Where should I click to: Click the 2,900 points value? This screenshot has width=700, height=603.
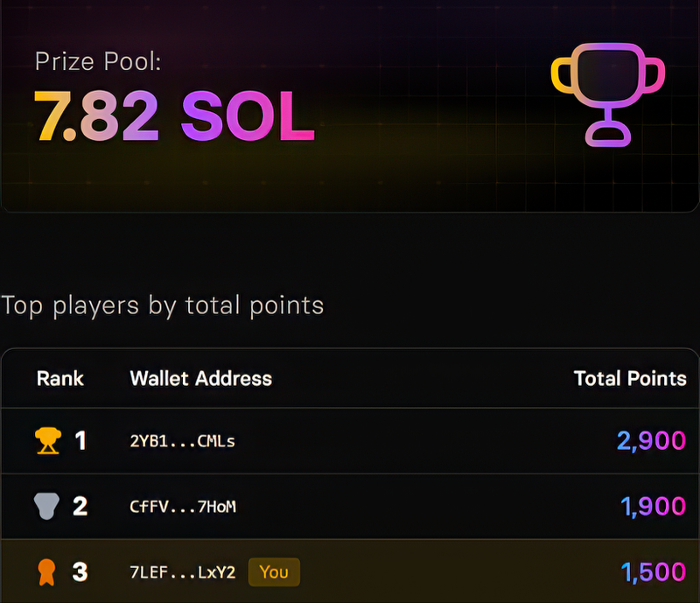point(651,440)
